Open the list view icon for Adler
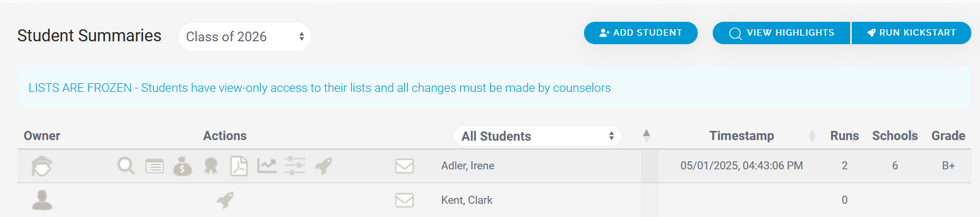This screenshot has width=980, height=217. [x=154, y=166]
